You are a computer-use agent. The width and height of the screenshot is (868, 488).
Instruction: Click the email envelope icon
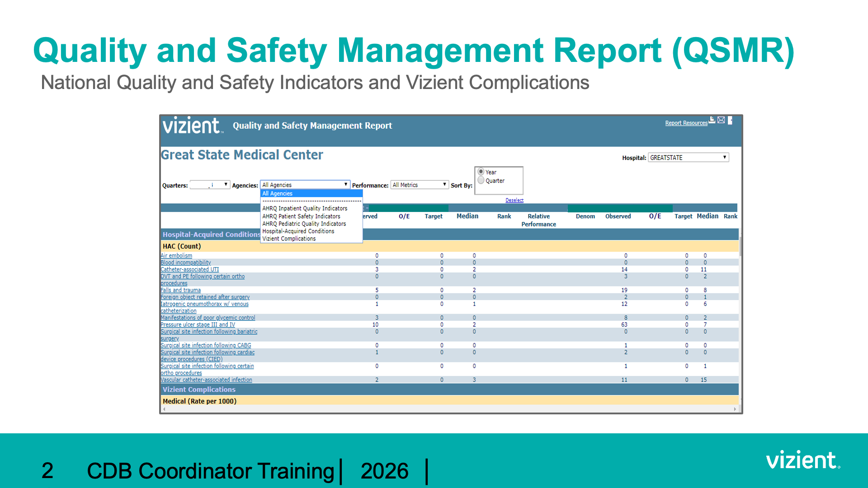pyautogui.click(x=721, y=120)
